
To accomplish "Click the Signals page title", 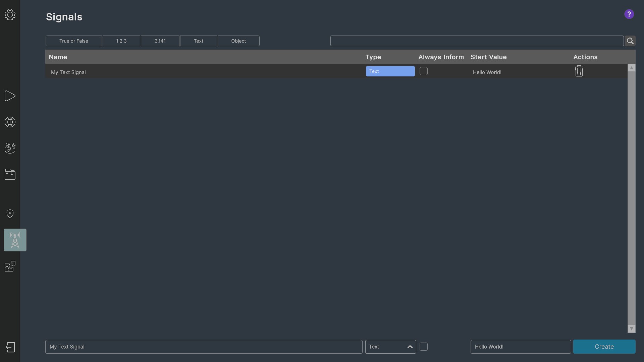I will pyautogui.click(x=64, y=17).
